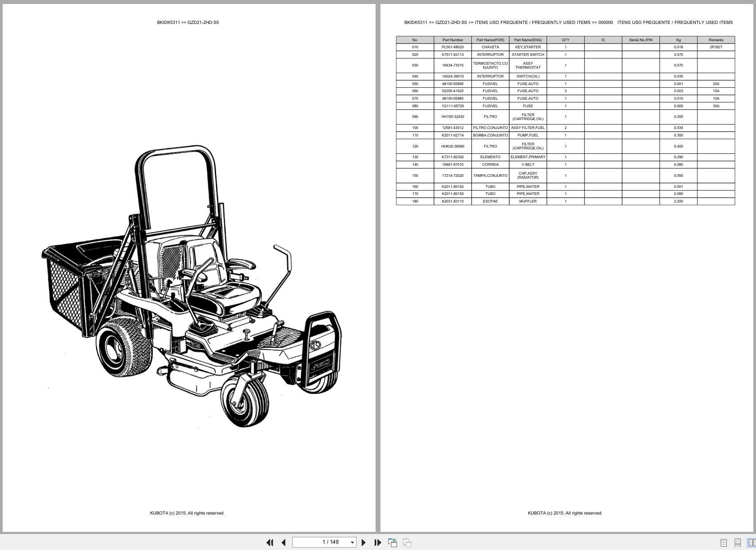This screenshot has height=550, width=756.
Task: Select part number 19434-73015
Action: click(453, 65)
